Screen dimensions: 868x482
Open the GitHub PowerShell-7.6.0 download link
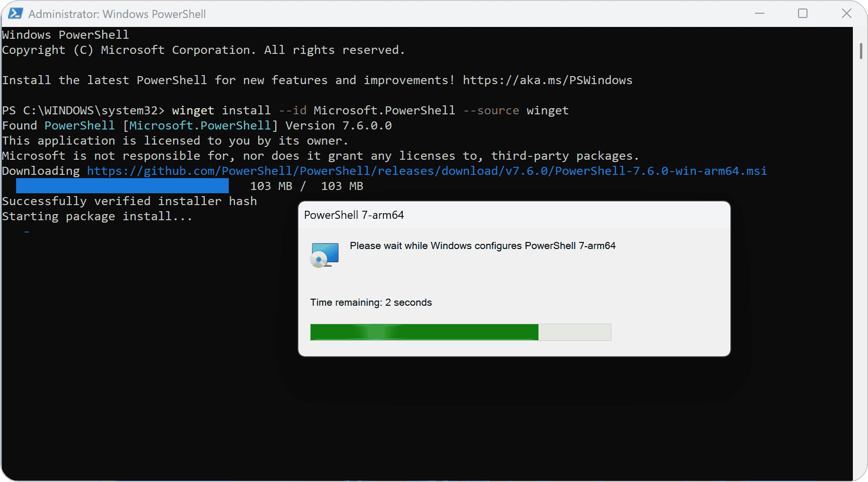tap(425, 171)
